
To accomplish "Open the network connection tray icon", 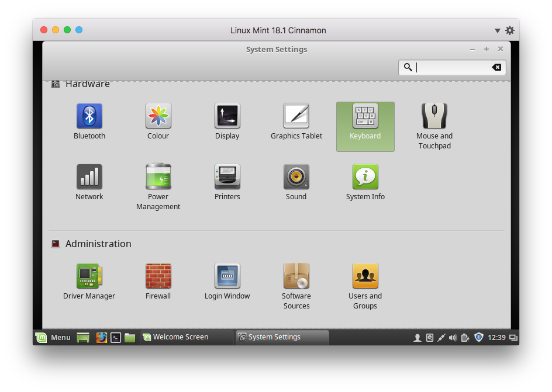I will click(x=441, y=338).
